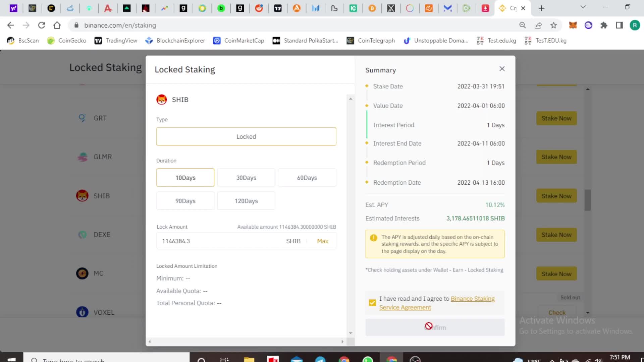
Task: Open the tab search dropdown arrow
Action: click(x=583, y=7)
